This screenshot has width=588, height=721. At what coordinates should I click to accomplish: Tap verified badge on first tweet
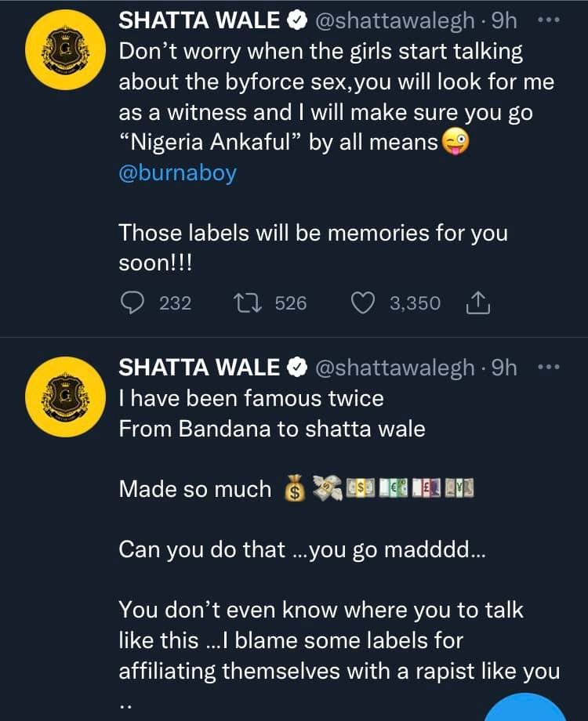coord(297,20)
